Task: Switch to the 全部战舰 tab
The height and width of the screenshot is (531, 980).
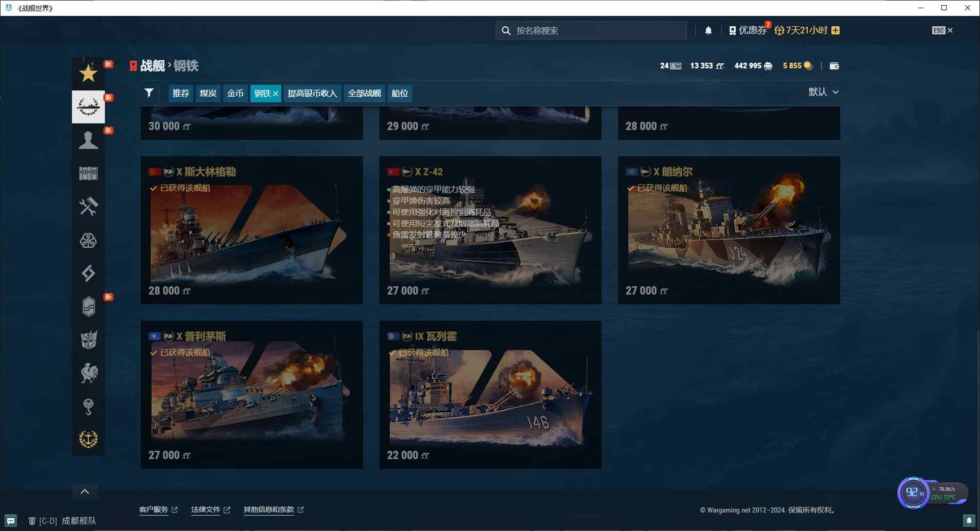Action: tap(364, 94)
